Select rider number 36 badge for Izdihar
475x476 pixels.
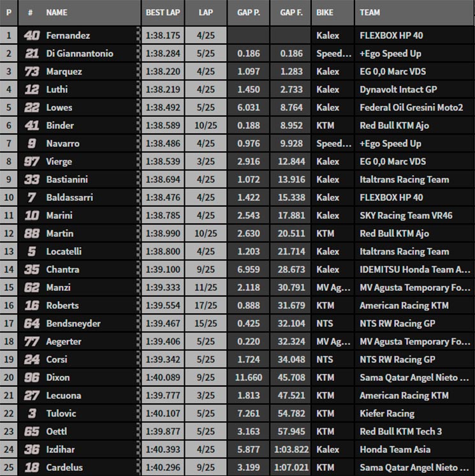tap(32, 450)
